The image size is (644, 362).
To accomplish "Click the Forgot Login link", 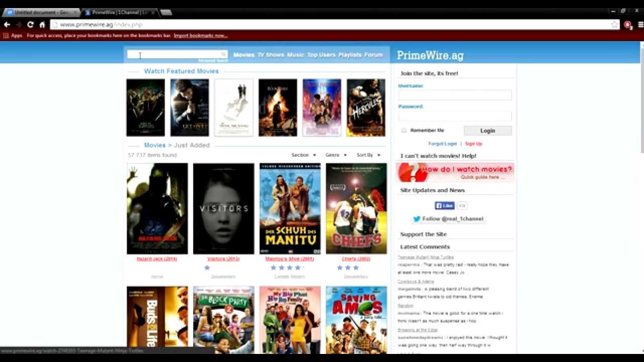I will click(x=442, y=144).
